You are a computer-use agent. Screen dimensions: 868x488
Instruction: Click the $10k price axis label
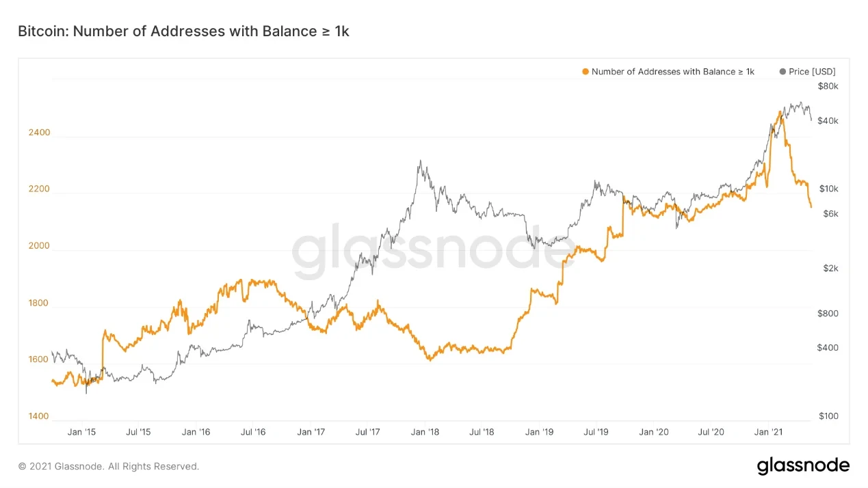(828, 189)
